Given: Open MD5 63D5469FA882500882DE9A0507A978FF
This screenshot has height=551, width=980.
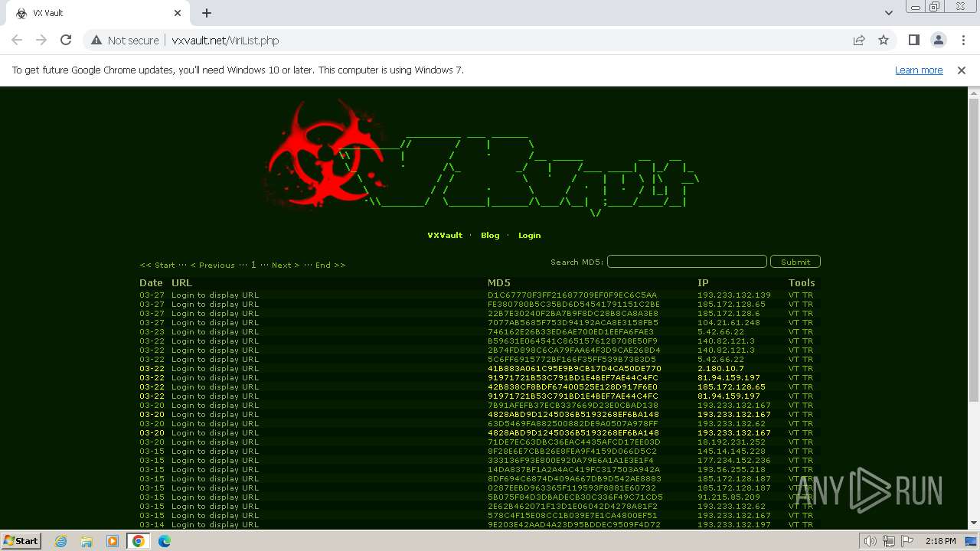Looking at the screenshot, I should pos(573,423).
